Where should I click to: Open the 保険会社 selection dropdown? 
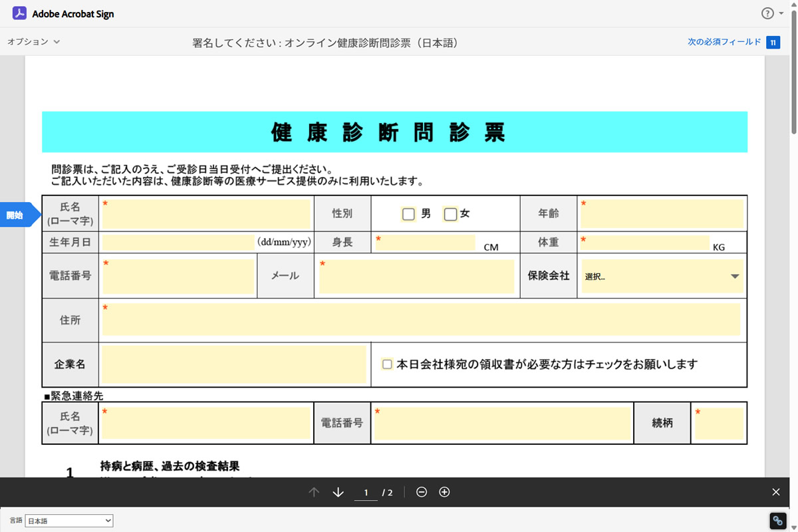point(662,277)
